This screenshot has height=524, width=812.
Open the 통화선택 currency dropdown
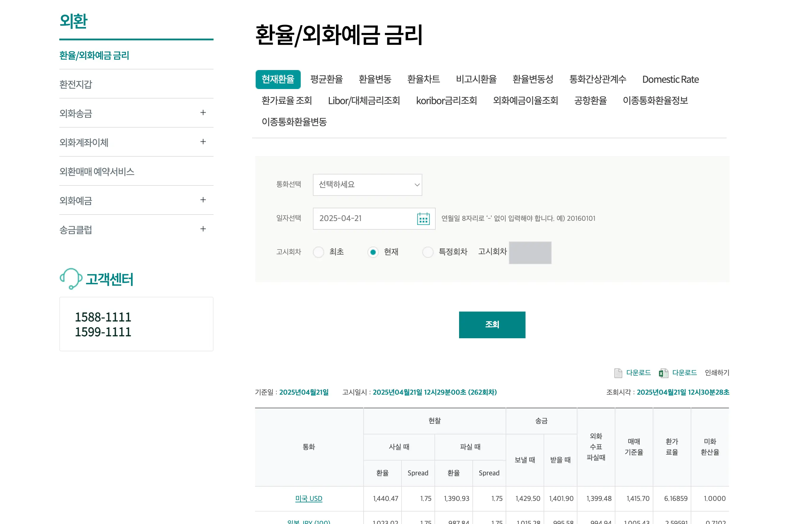point(367,185)
